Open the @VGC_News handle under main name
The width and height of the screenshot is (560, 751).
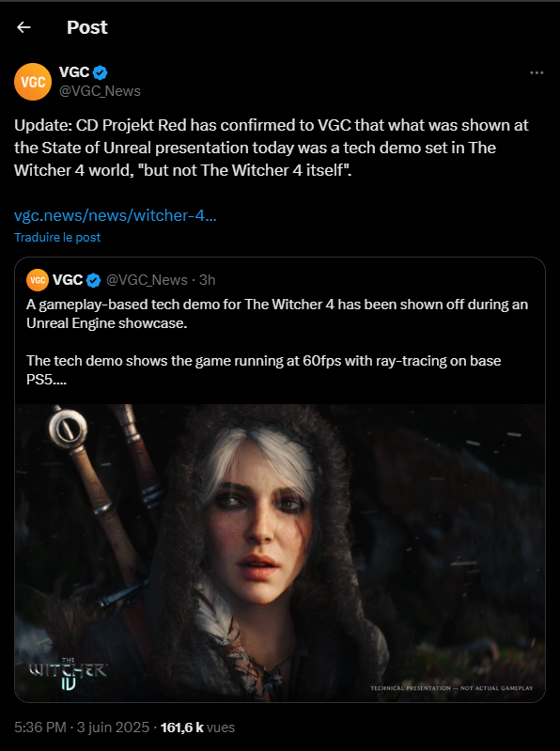coord(100,91)
